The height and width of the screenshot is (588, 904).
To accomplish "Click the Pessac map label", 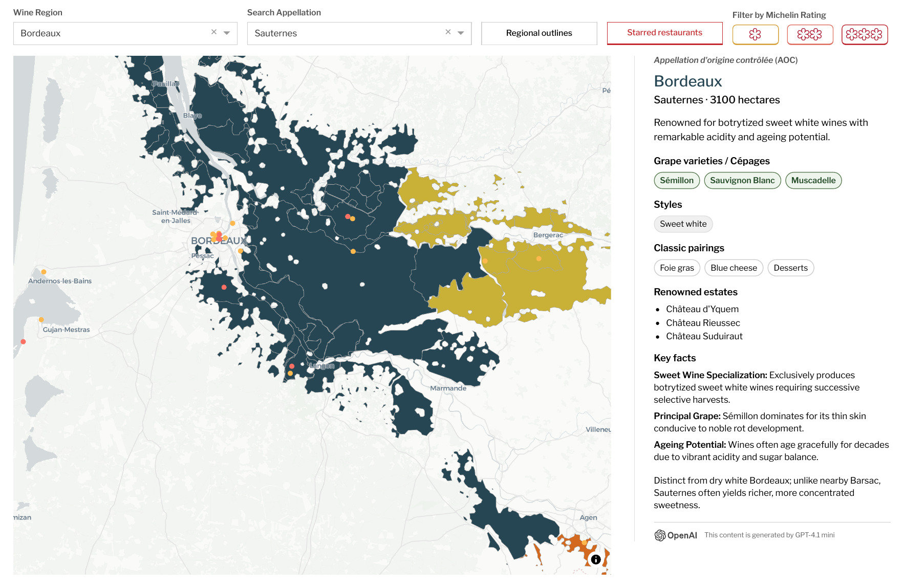I will [x=202, y=255].
